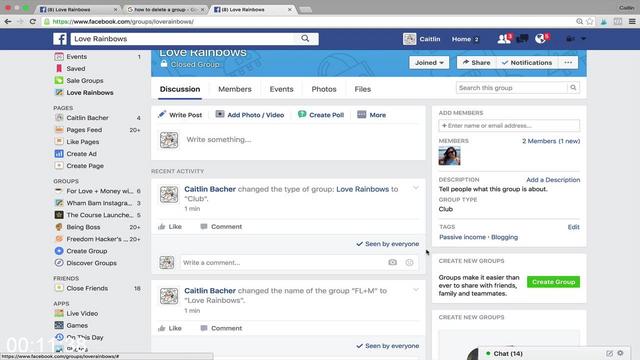Open Close Friends list in sidebar

pos(87,288)
